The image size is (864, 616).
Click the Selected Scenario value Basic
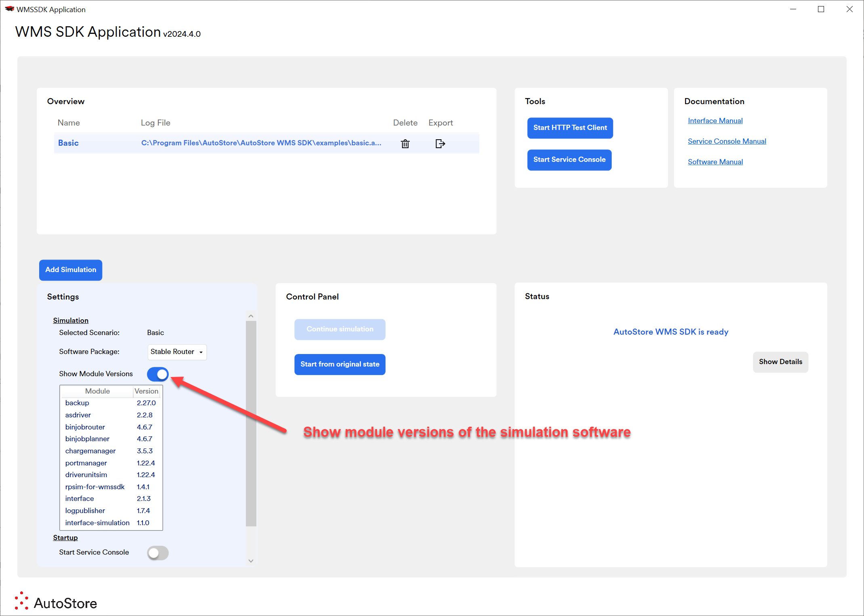(x=155, y=333)
